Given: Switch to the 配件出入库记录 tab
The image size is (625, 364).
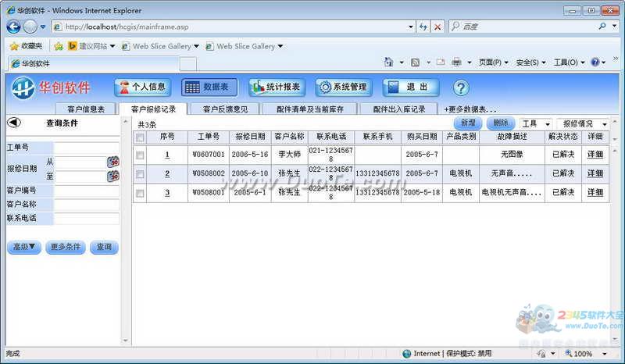Looking at the screenshot, I should 399,109.
